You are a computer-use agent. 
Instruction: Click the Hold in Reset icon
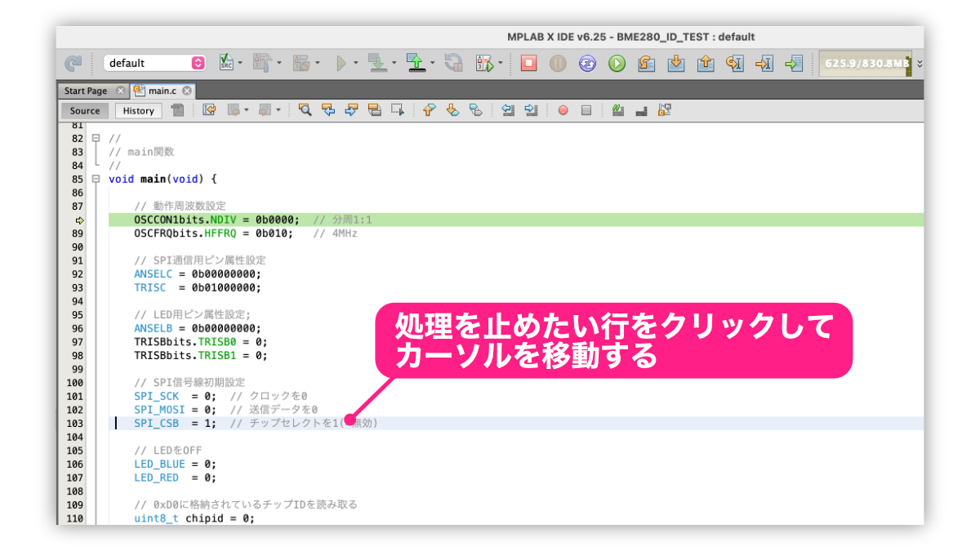pos(454,63)
